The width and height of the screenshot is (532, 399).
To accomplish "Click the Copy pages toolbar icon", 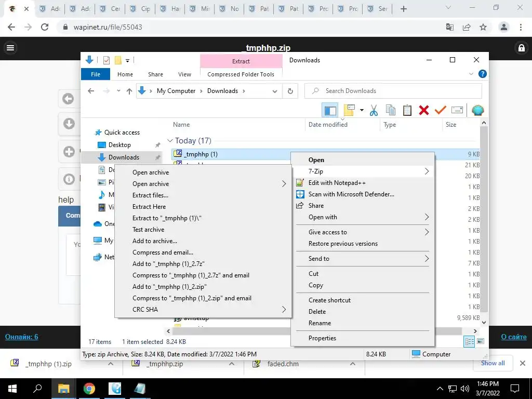I will coord(391,110).
